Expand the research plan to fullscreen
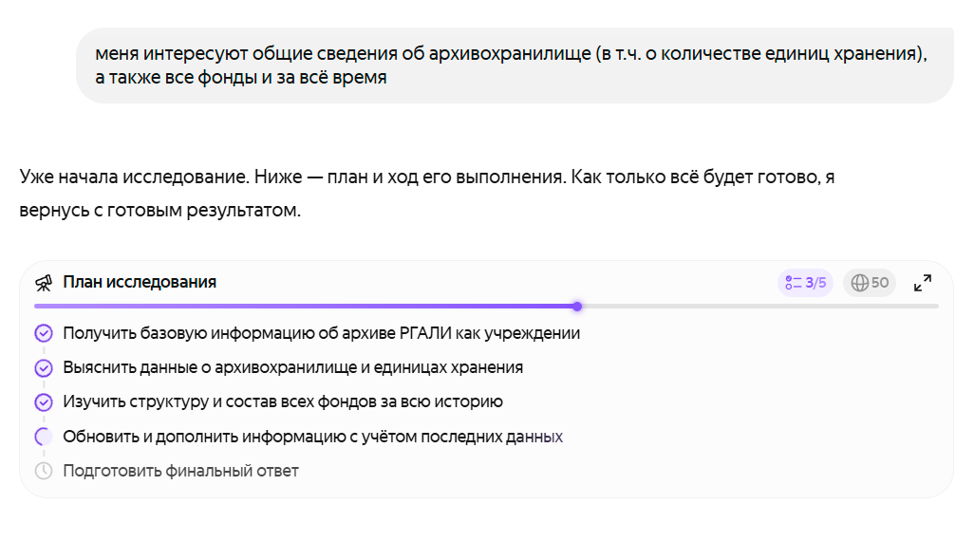The width and height of the screenshot is (974, 560). pyautogui.click(x=922, y=283)
